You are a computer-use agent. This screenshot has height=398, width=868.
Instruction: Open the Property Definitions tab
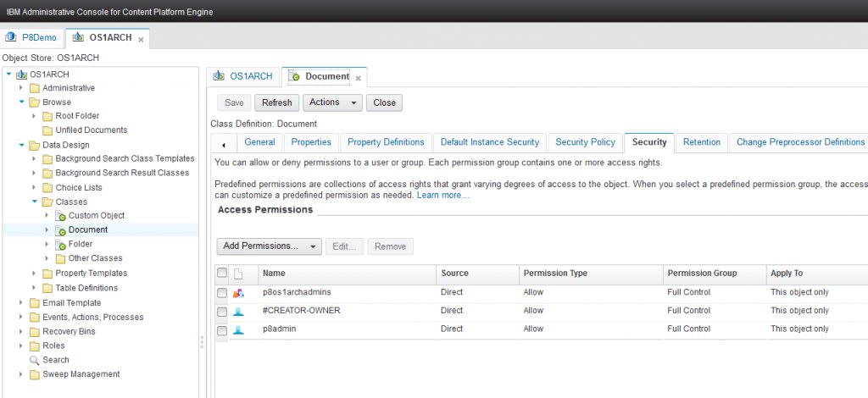(386, 142)
